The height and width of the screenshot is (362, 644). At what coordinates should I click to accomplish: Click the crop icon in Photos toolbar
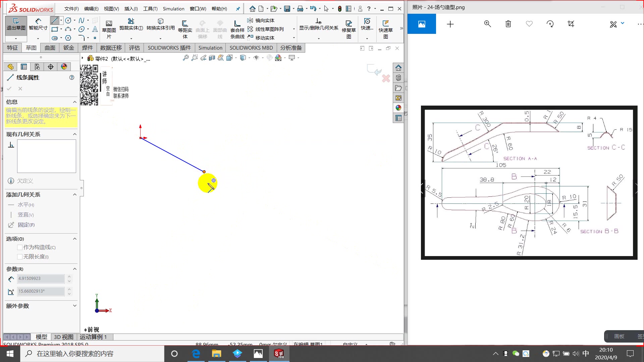(571, 24)
